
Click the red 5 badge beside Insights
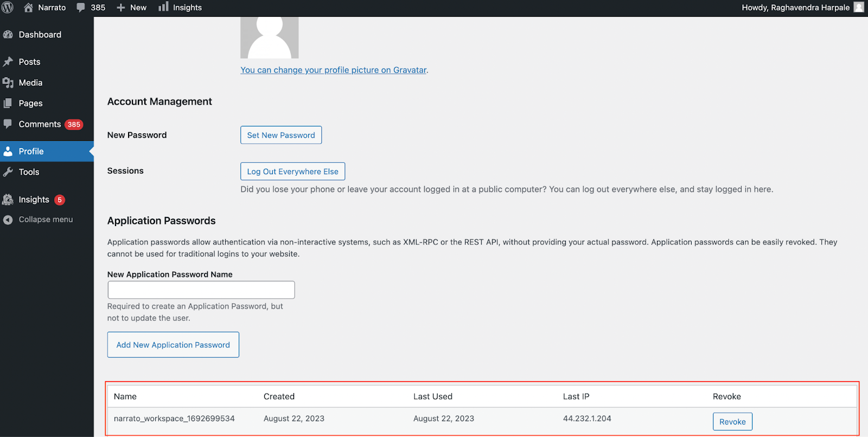[60, 200]
